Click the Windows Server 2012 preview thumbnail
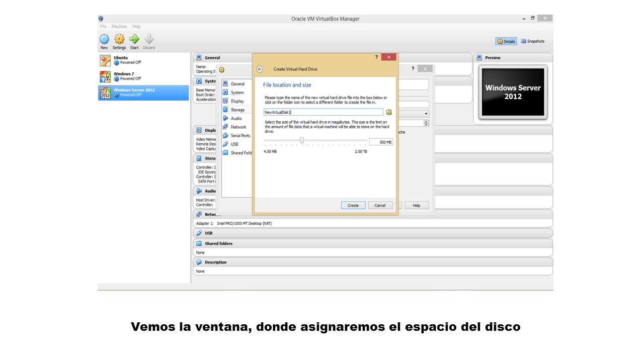The height and width of the screenshot is (362, 644). tap(513, 93)
